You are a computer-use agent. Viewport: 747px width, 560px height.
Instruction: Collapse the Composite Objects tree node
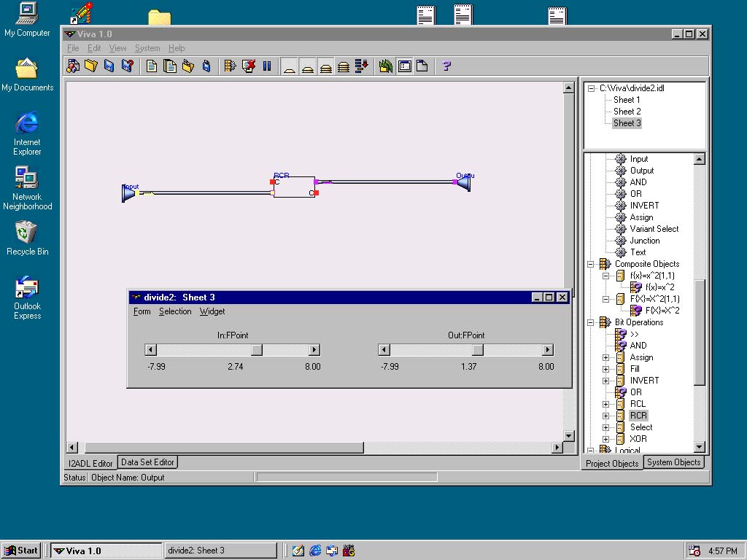click(x=591, y=264)
